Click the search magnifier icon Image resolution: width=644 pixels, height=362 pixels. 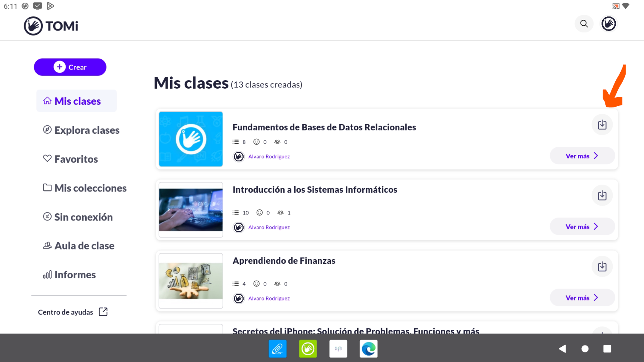[584, 24]
